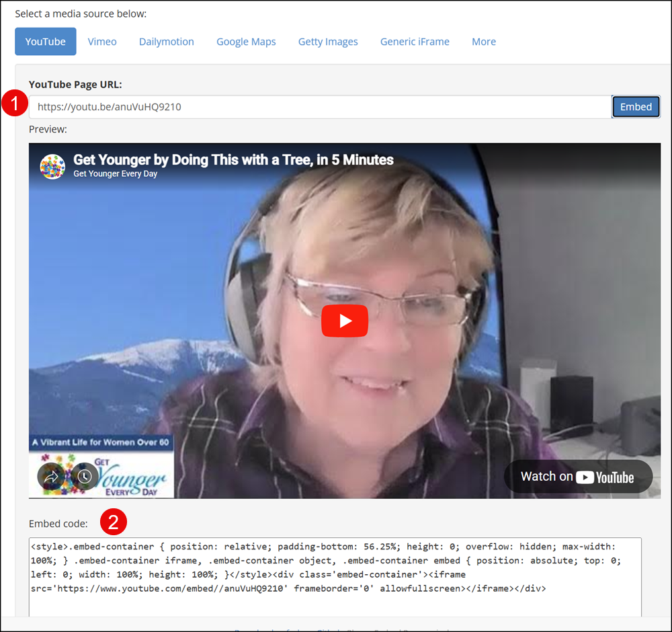This screenshot has height=632, width=672.
Task: Open the video title link in the preview
Action: point(233,160)
